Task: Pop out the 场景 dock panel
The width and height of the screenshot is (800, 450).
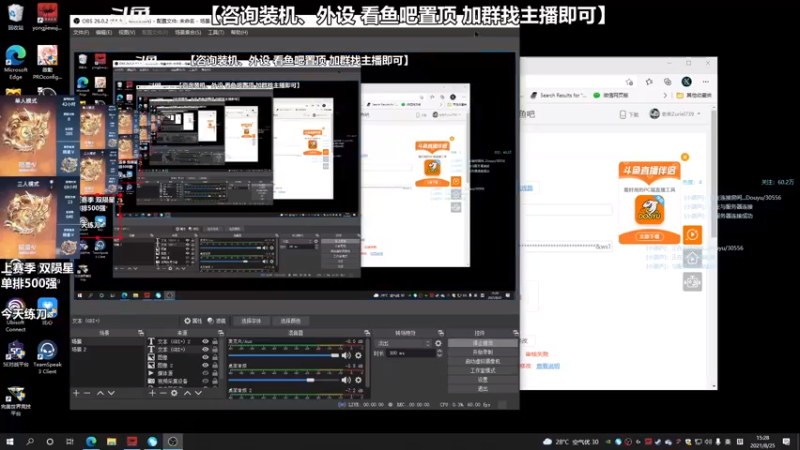Action: click(141, 333)
